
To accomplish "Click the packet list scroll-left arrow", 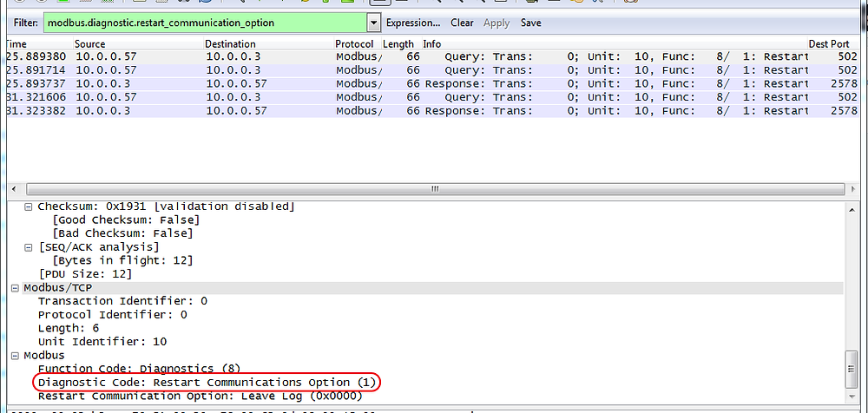I will (x=12, y=189).
